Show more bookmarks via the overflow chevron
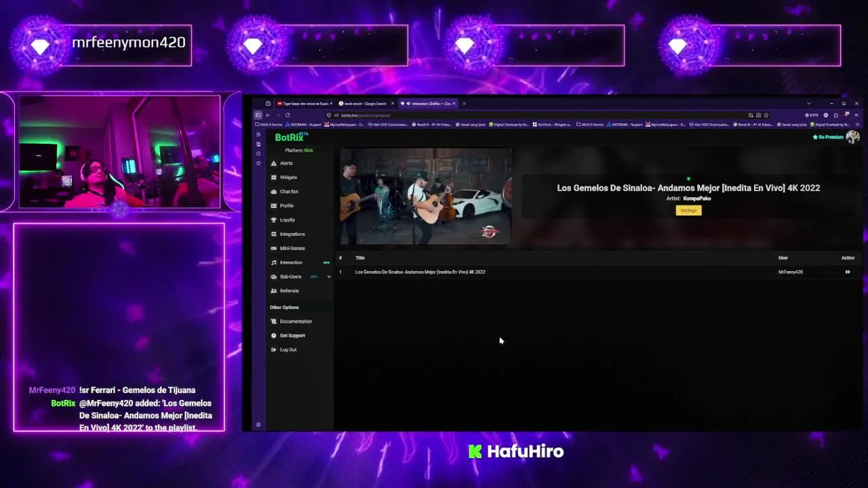The width and height of the screenshot is (868, 488). (858, 125)
